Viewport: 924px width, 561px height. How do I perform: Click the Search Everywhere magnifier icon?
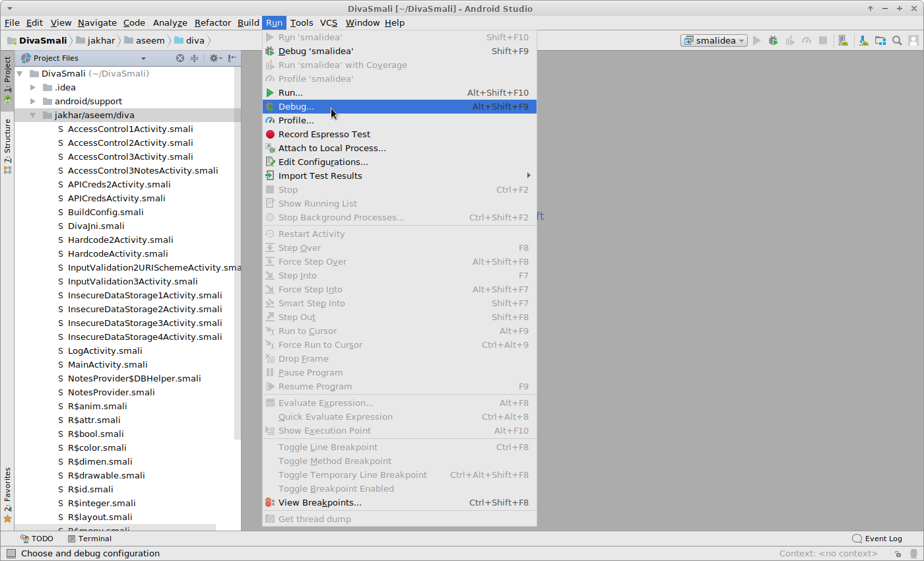pyautogui.click(x=897, y=41)
